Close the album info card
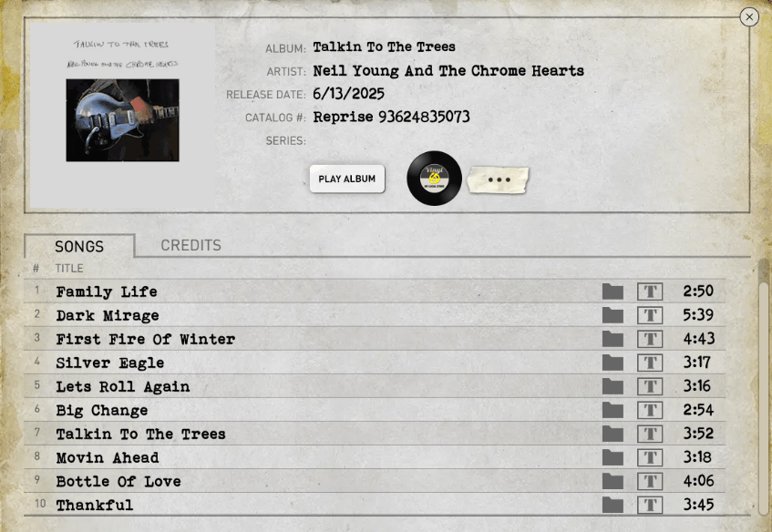772x532 pixels. pyautogui.click(x=749, y=17)
